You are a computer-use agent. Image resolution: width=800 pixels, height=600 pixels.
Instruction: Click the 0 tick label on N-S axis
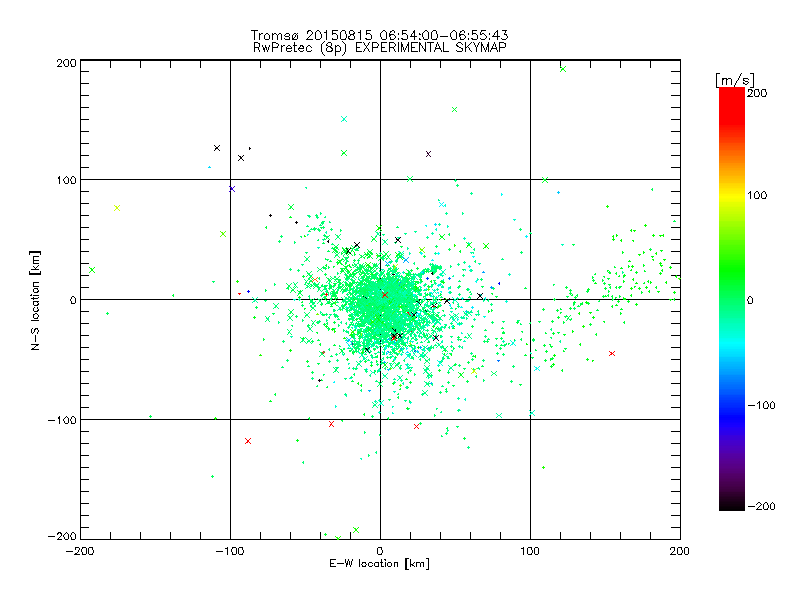[73, 300]
